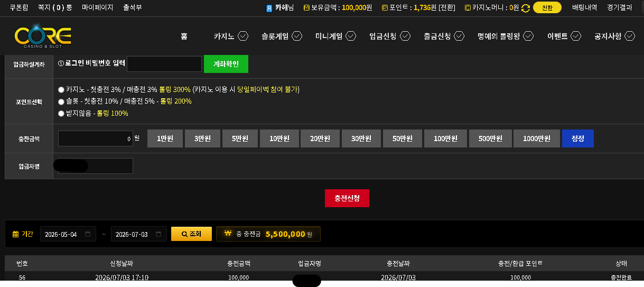Click the calendar icon beside 기간
Viewport: 644px width, 287px height.
pyautogui.click(x=15, y=234)
